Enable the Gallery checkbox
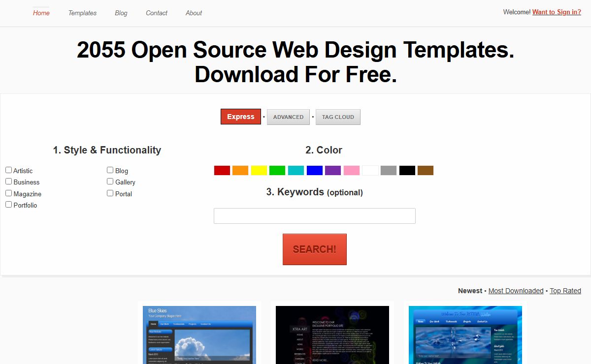Viewport: 591px width, 364px height. click(110, 182)
